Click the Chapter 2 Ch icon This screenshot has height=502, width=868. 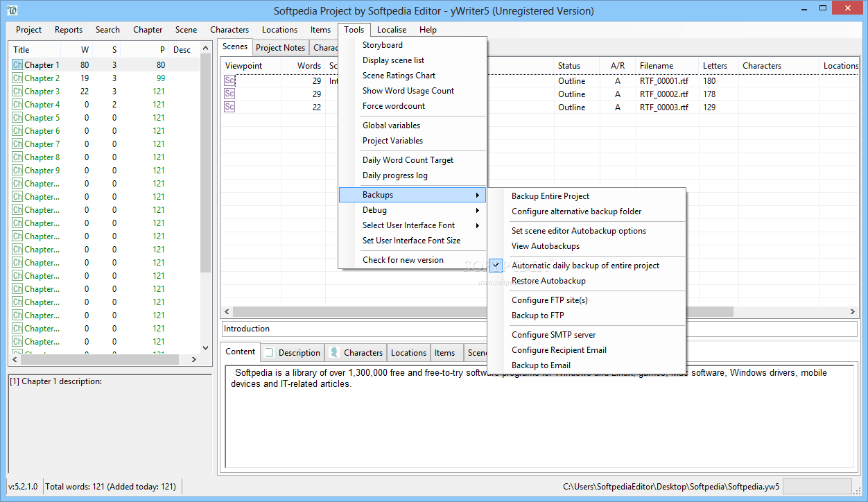(17, 78)
